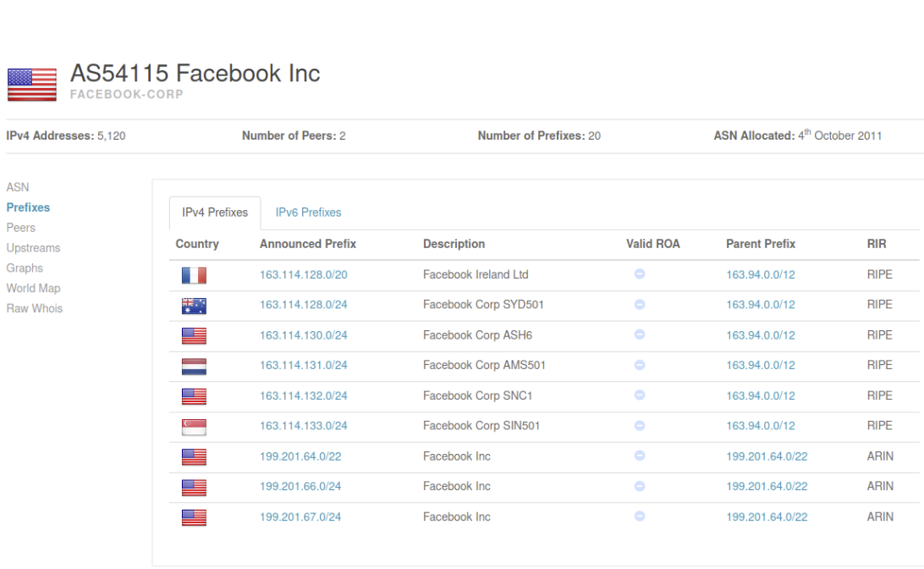
Task: Open parent prefix in 199.201.67.0/24 row
Action: click(x=767, y=517)
